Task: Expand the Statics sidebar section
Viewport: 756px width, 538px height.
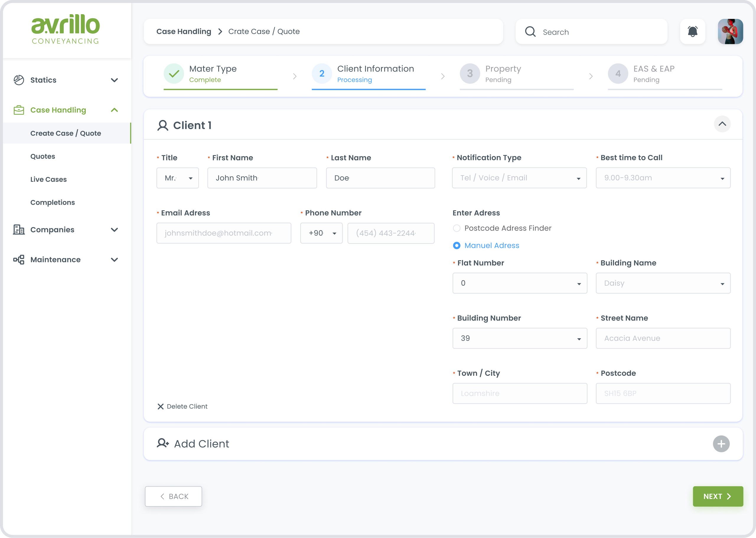Action: point(115,80)
